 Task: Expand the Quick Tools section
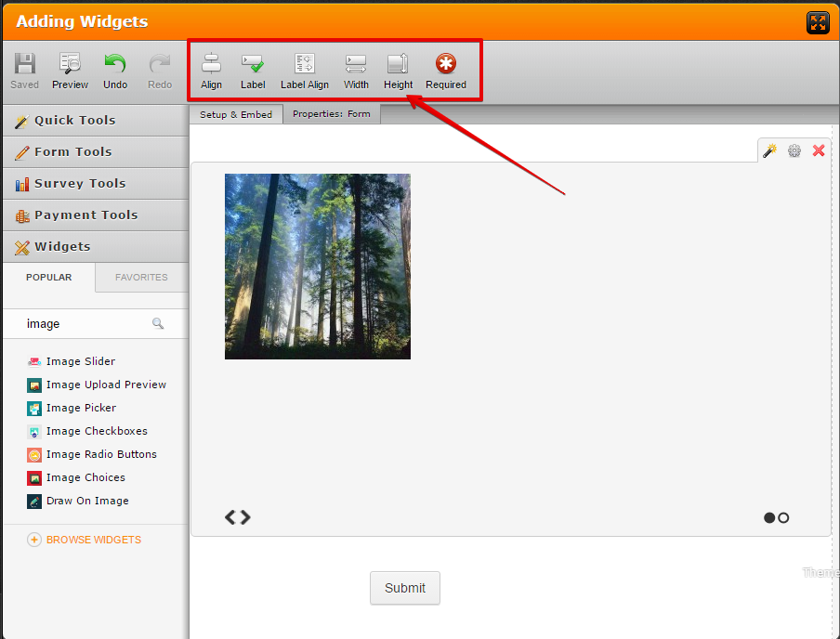(96, 121)
